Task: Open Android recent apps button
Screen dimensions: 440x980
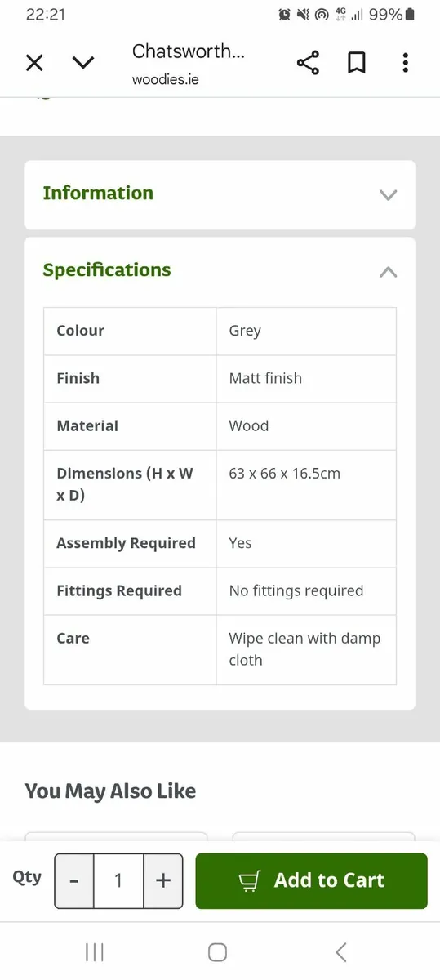Action: 95,951
